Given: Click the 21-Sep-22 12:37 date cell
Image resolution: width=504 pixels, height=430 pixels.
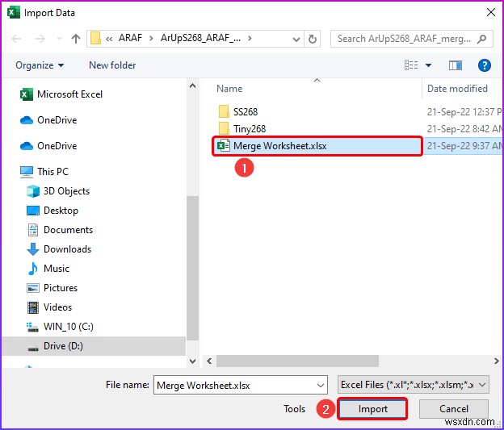Looking at the screenshot, I should pos(464,112).
